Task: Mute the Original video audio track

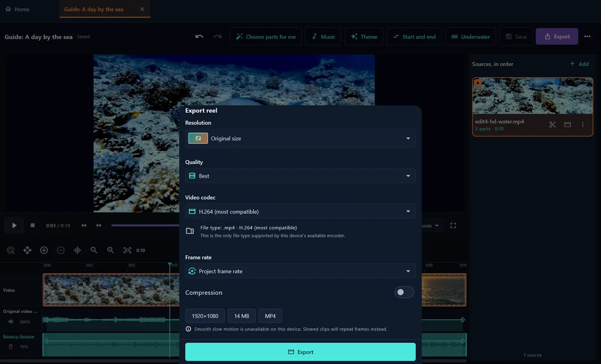Action: pos(11,322)
